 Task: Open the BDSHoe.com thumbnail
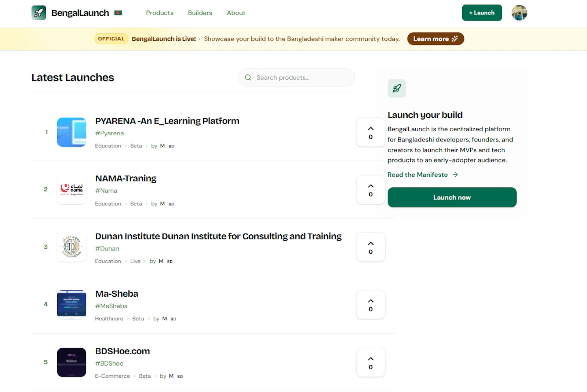click(x=72, y=362)
